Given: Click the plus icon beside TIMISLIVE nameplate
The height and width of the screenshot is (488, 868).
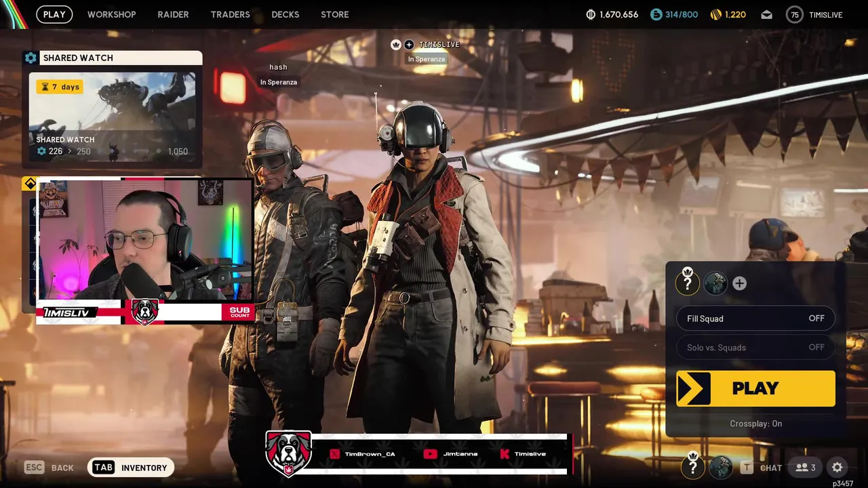Looking at the screenshot, I should [x=409, y=45].
